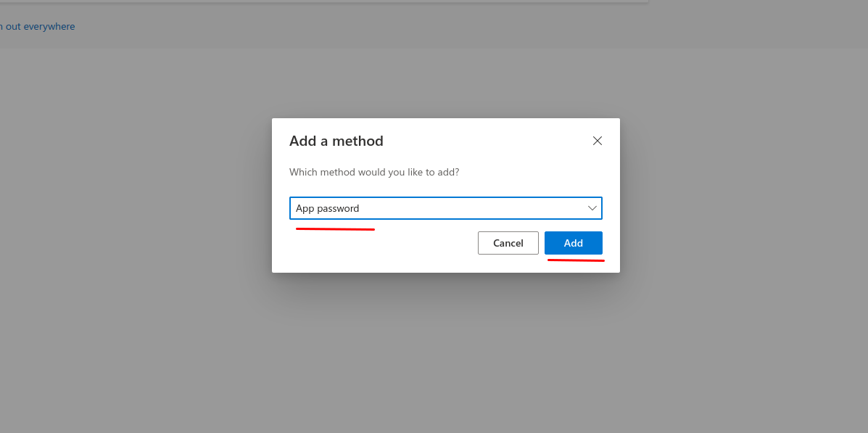Close the Add a method dialog
The image size is (868, 433).
pyautogui.click(x=598, y=141)
